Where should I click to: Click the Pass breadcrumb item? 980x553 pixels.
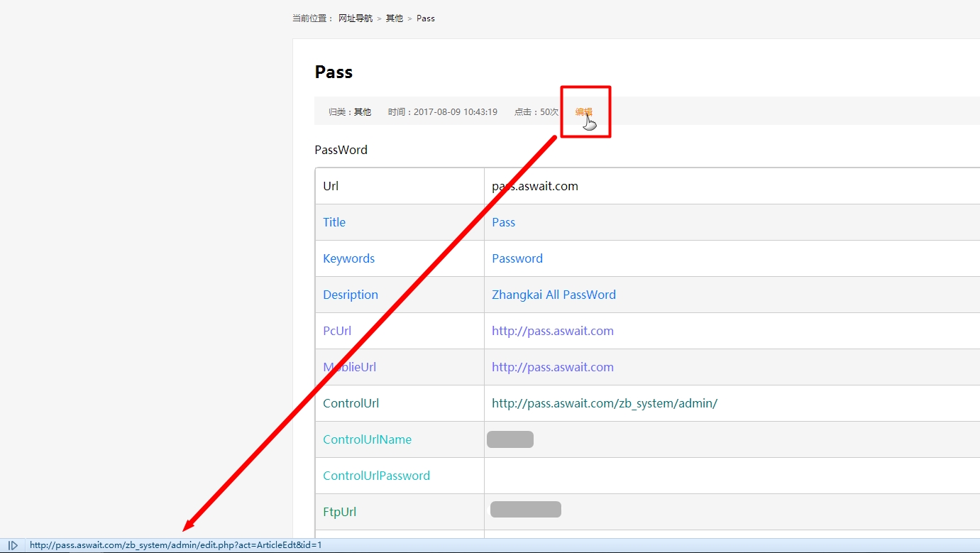[x=426, y=18]
